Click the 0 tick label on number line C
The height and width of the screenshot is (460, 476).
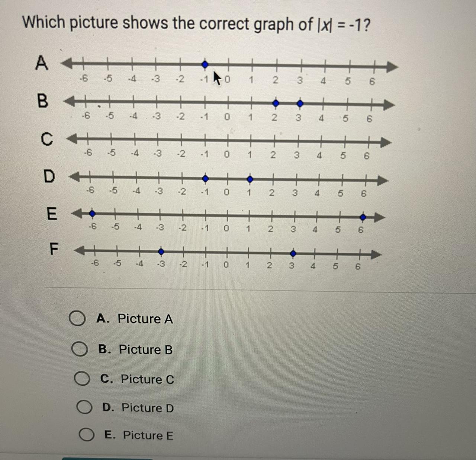(x=227, y=154)
